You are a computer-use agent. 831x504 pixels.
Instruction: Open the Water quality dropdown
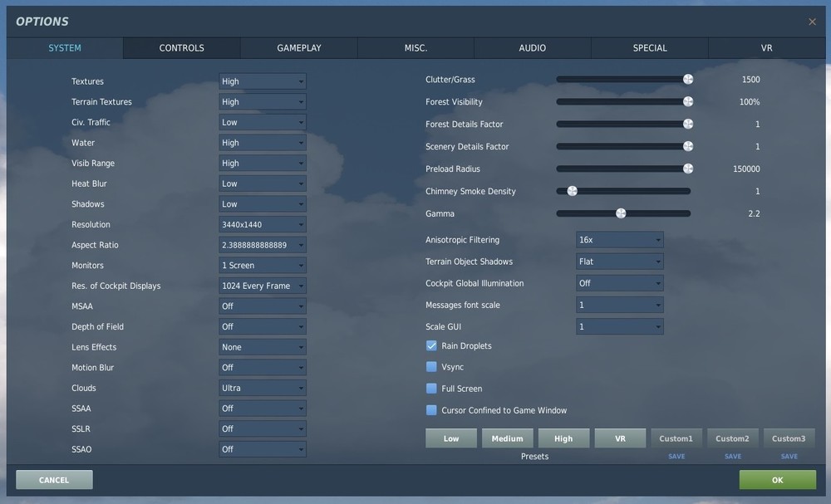(262, 142)
